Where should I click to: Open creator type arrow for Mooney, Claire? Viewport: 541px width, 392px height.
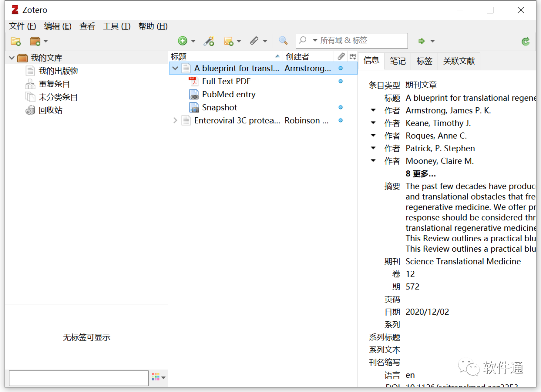click(373, 161)
